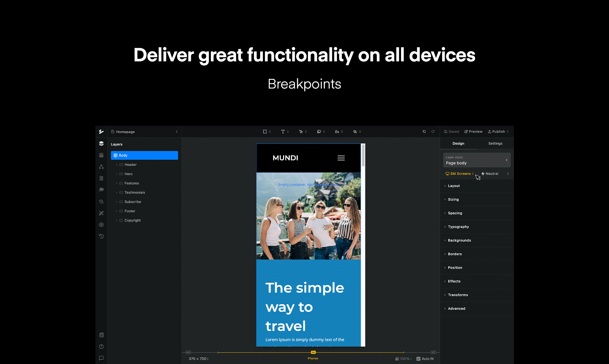The width and height of the screenshot is (609, 364).
Task: Click the Undo arrow icon
Action: (424, 132)
